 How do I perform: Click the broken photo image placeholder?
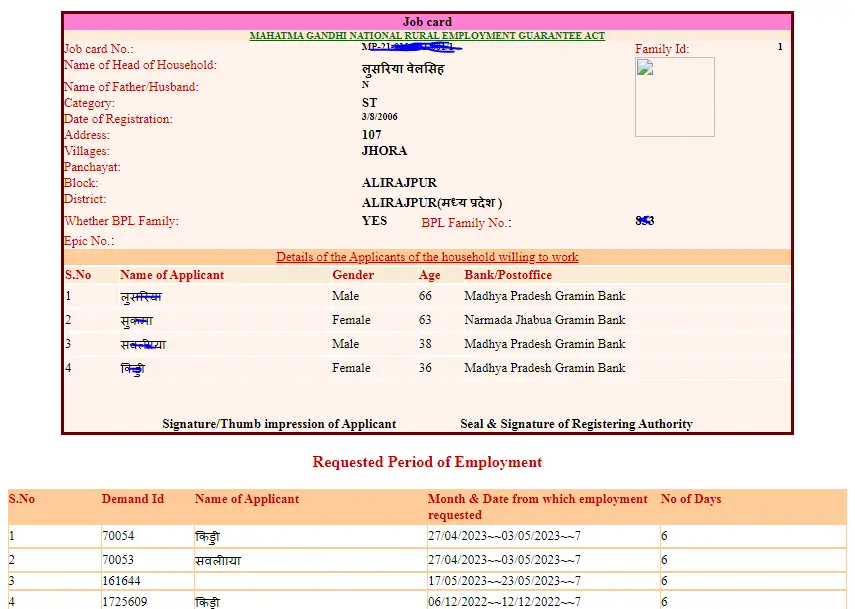675,97
